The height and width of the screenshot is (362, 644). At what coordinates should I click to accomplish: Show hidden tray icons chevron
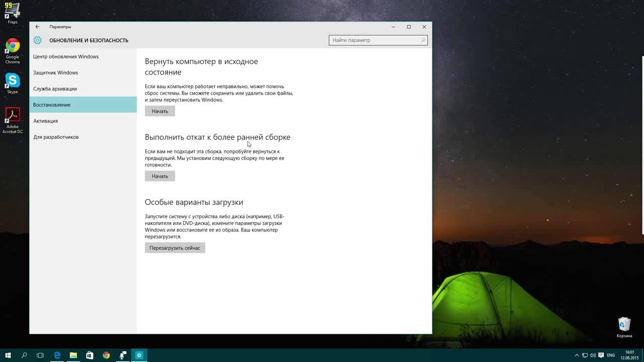577,355
